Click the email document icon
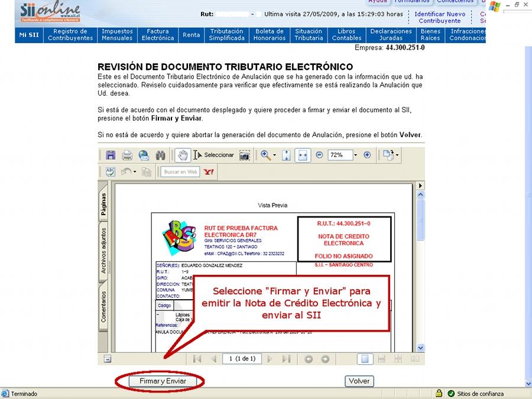 pos(144,155)
